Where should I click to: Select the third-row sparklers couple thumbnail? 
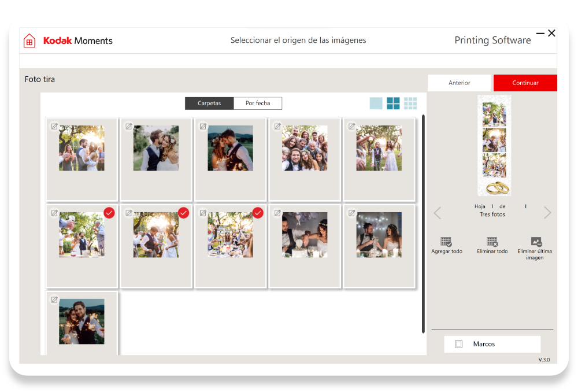[82, 321]
